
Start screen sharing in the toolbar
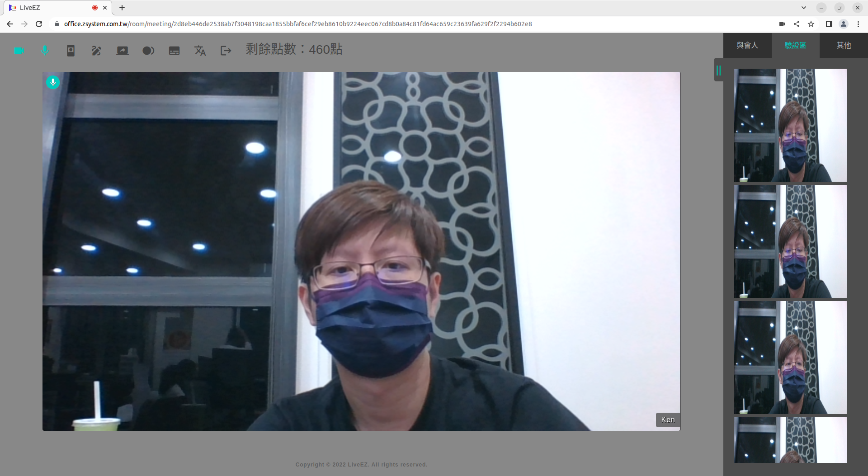tap(123, 51)
